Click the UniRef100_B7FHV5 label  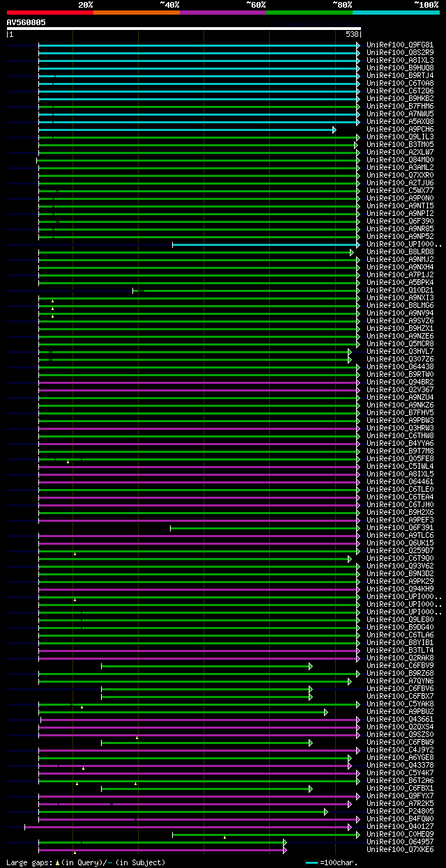click(x=400, y=413)
